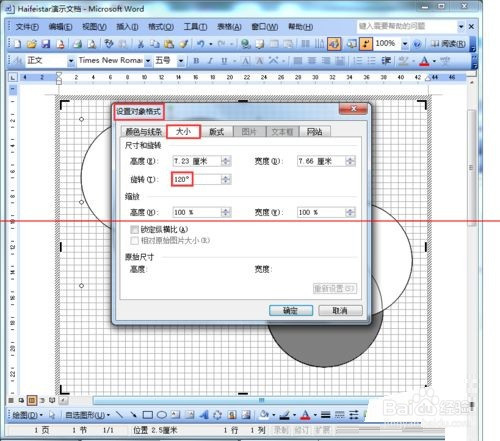Open the 工具(T) Tools menu
This screenshot has width=500, height=441.
195,27
